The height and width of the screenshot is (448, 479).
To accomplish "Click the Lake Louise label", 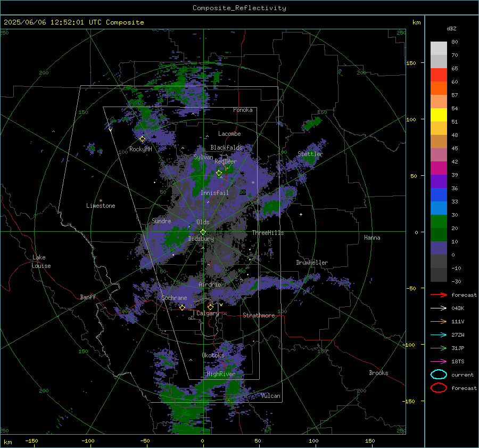I will pos(41,262).
